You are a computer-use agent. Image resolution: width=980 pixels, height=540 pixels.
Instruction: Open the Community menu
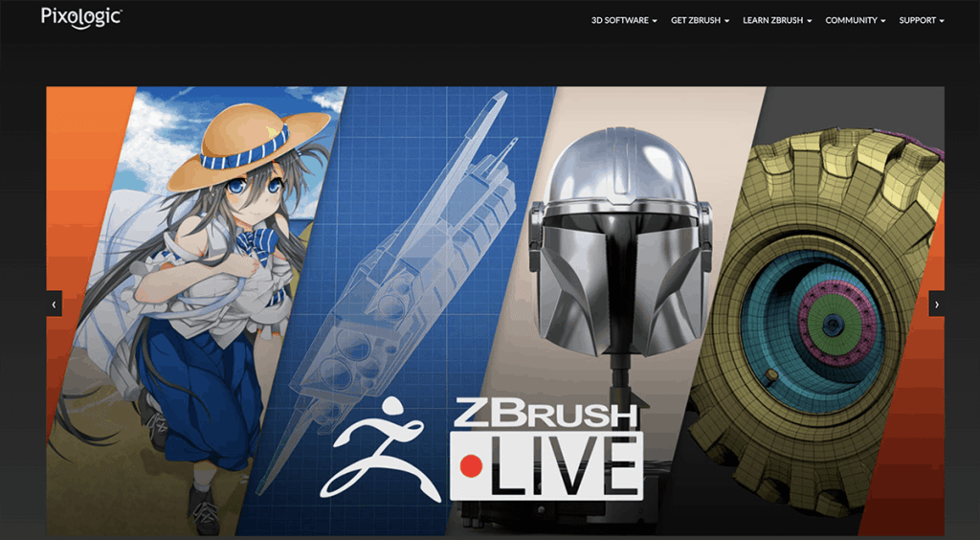(855, 21)
